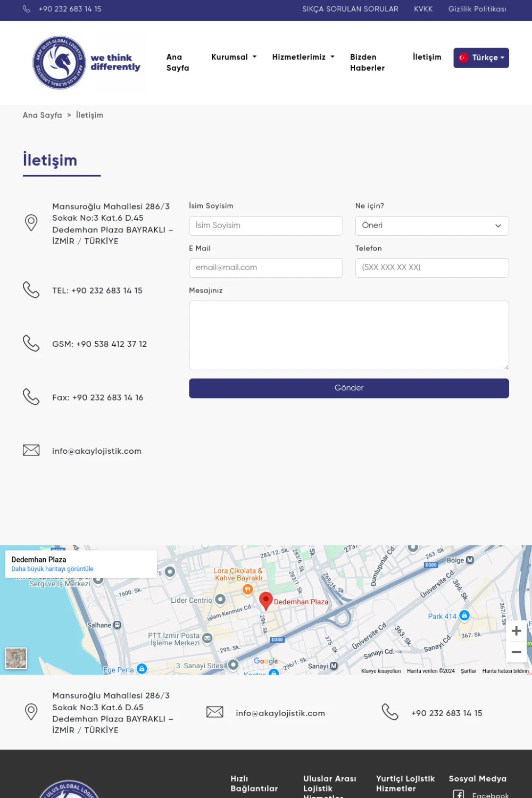Open the Sıkça Sorulan Sorular link
This screenshot has width=532, height=798.
click(x=350, y=9)
